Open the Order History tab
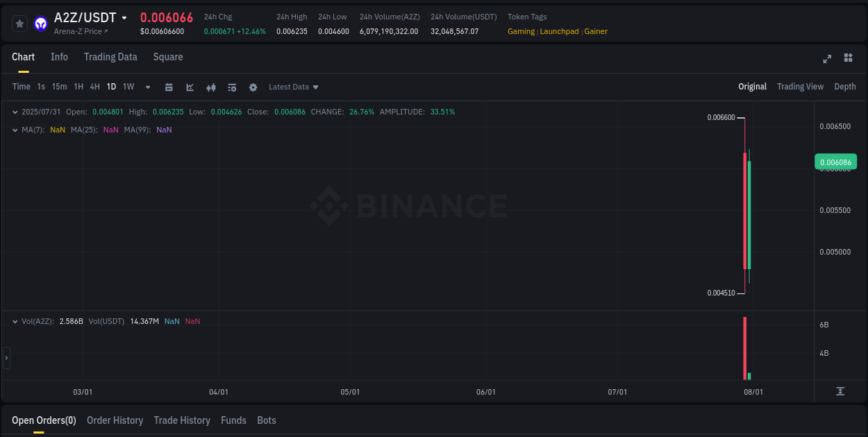 115,420
